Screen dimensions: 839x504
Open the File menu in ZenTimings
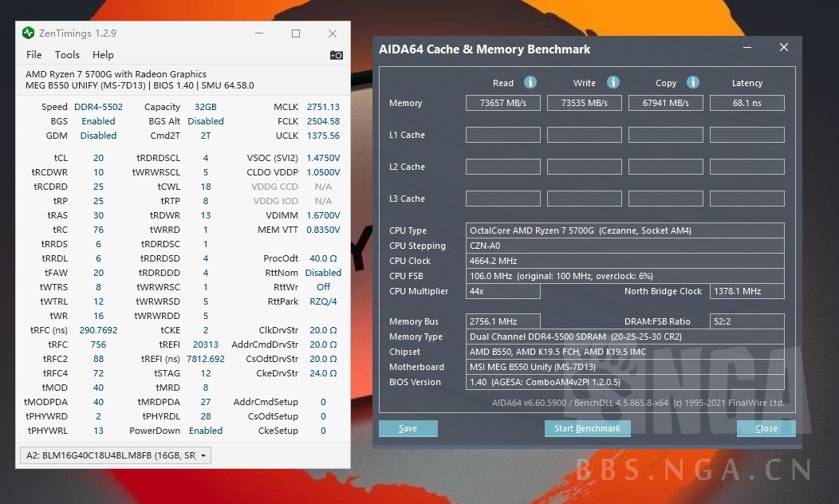pyautogui.click(x=33, y=54)
